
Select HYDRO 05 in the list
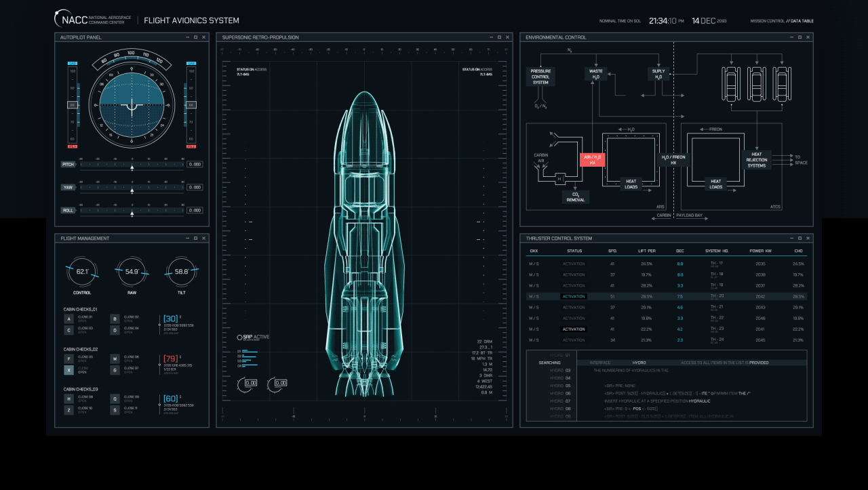click(x=560, y=386)
